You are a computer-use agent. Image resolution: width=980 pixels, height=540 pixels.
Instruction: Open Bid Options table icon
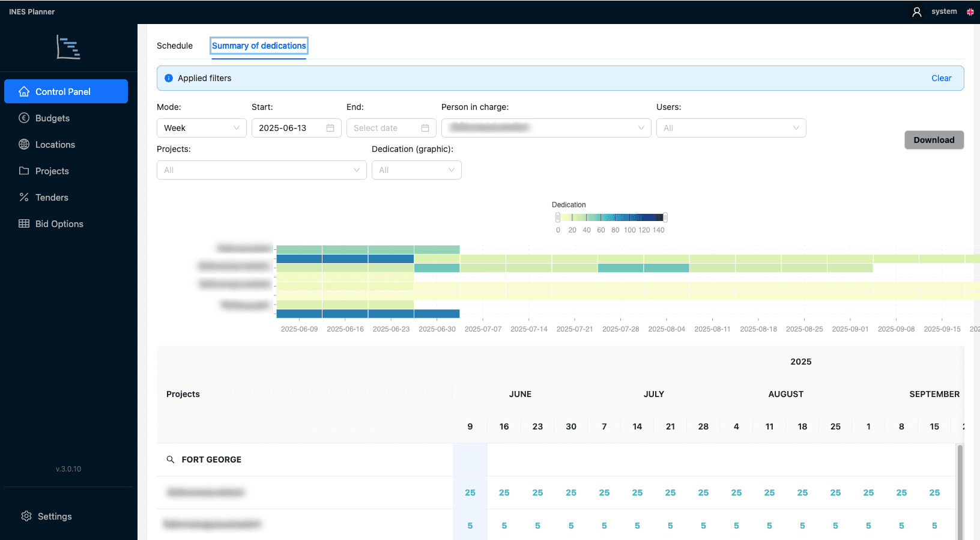tap(24, 224)
